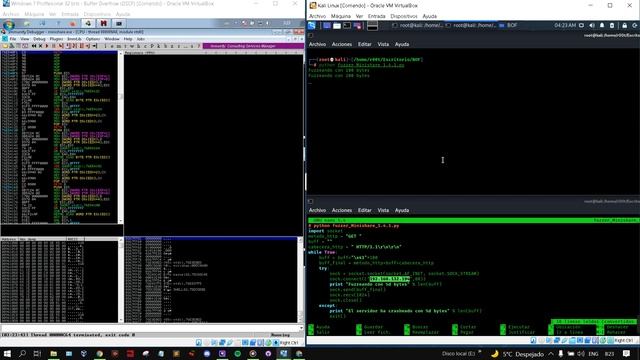
Task: Open Chrome from the Windows host taskbar
Action: click(100, 353)
